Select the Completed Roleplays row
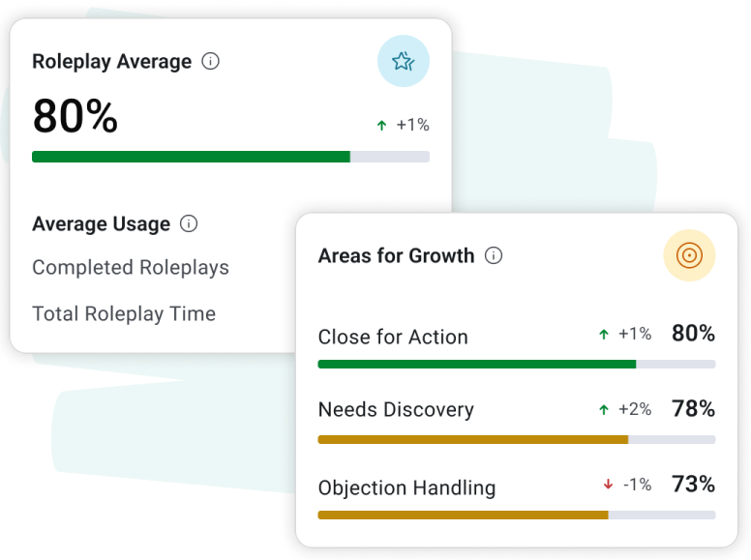This screenshot has width=751, height=560. click(131, 268)
